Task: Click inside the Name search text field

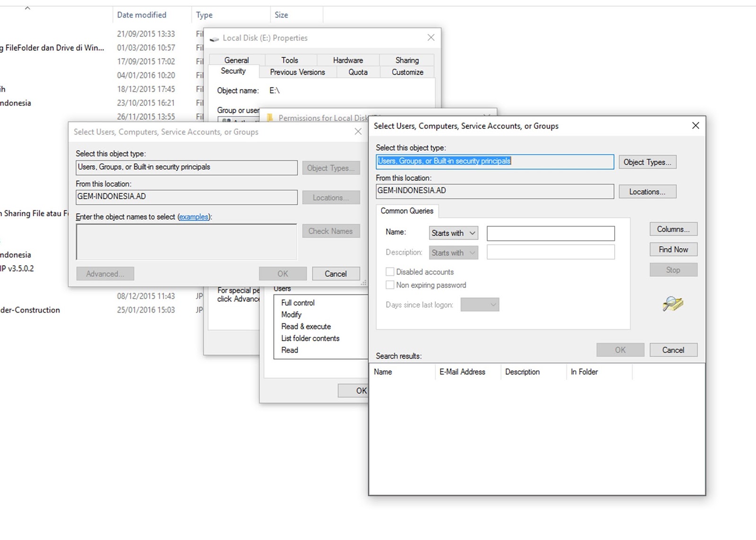Action: click(550, 233)
